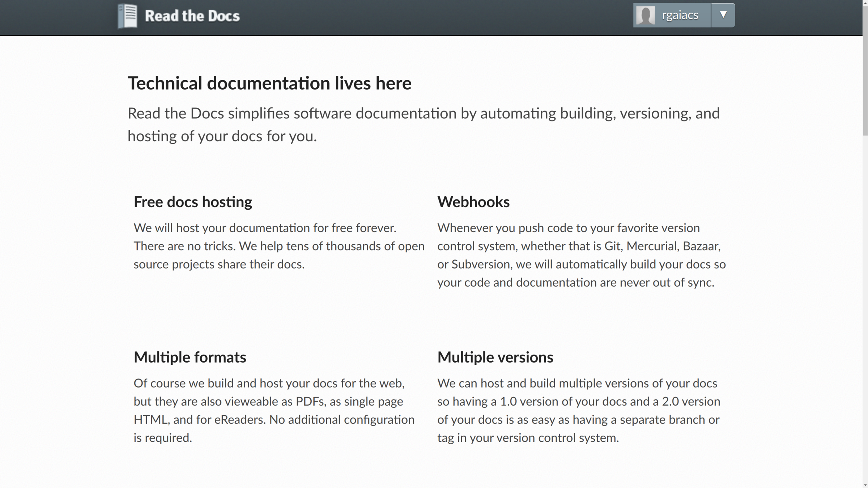Click the paragraph under Free docs hosting
Viewport: 868px width, 488px height.
tap(278, 246)
